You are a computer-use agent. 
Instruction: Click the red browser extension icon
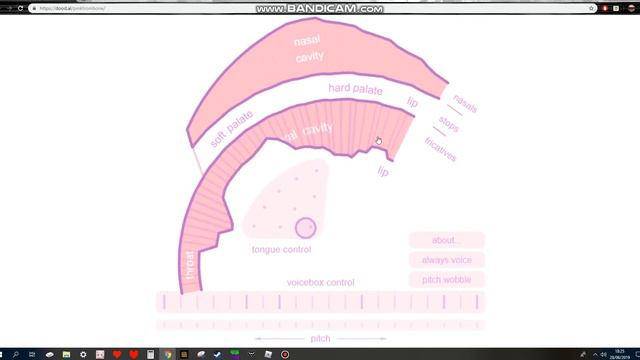(x=605, y=8)
